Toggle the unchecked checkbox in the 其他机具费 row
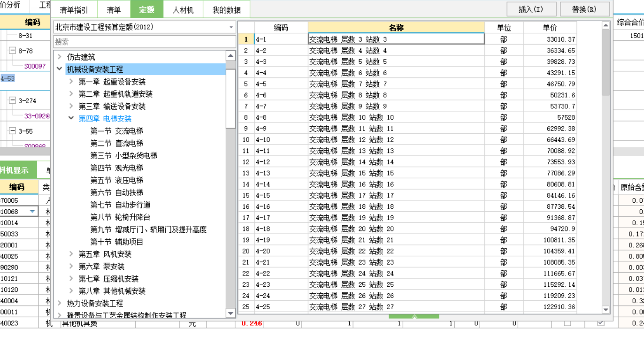The image size is (644, 351). 567,323
